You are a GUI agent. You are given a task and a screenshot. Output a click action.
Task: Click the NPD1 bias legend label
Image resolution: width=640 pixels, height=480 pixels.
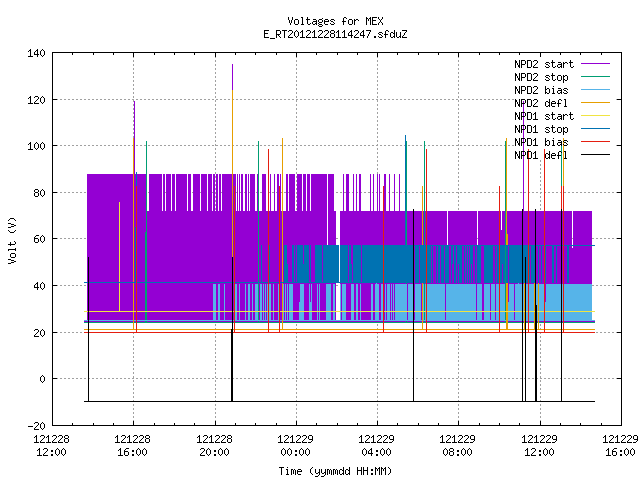541,142
